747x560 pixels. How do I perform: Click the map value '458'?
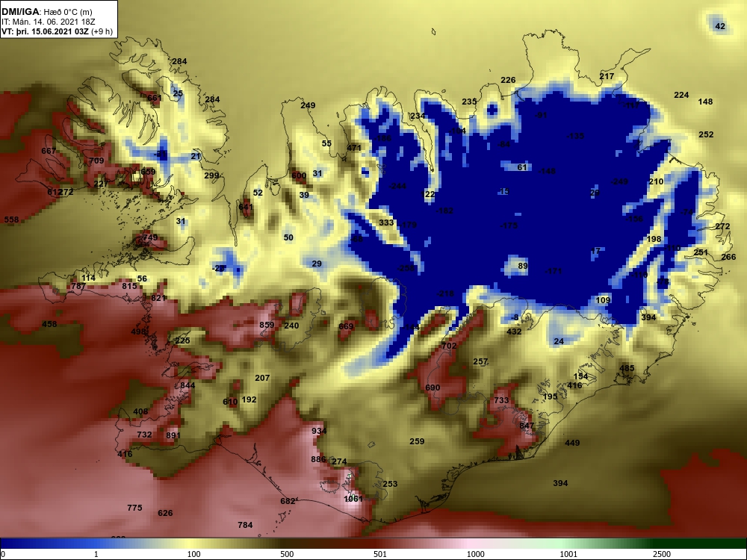click(49, 324)
